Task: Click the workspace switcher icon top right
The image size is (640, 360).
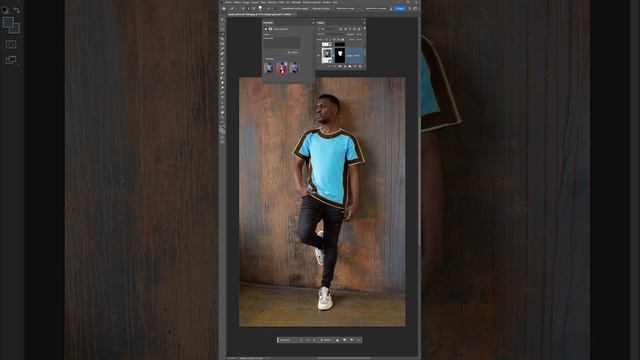Action: point(415,9)
